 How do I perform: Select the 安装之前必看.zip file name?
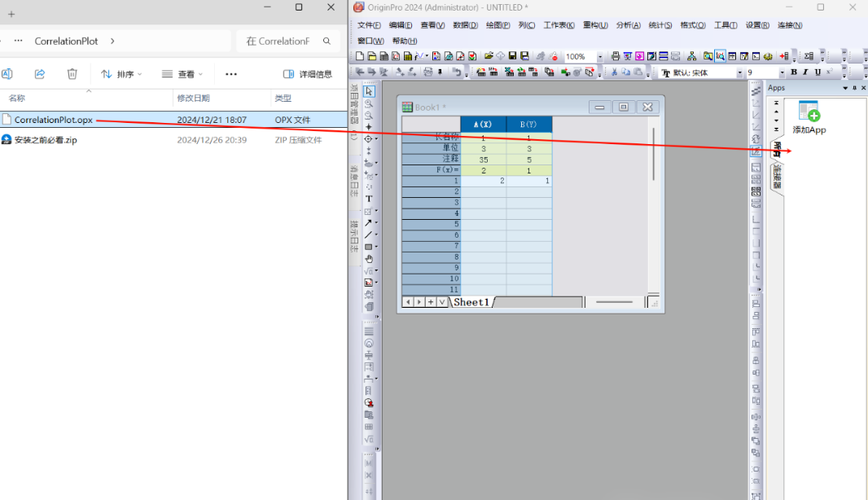[x=46, y=140]
